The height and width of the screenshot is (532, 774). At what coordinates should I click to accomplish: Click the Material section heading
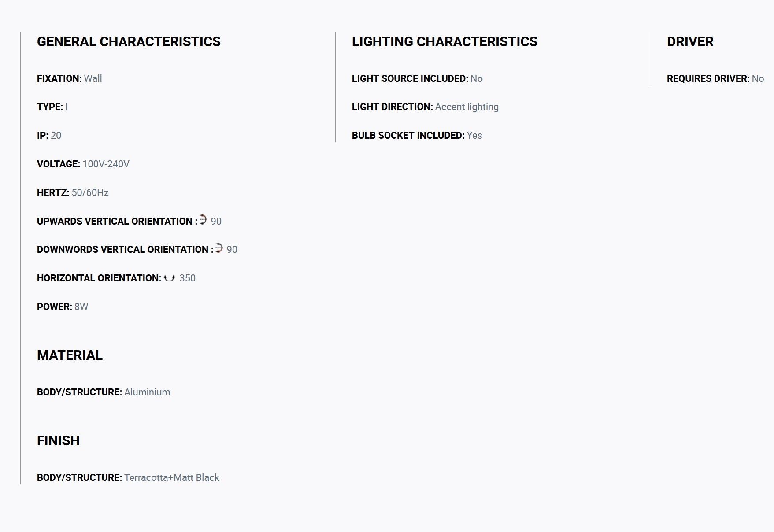tap(70, 355)
